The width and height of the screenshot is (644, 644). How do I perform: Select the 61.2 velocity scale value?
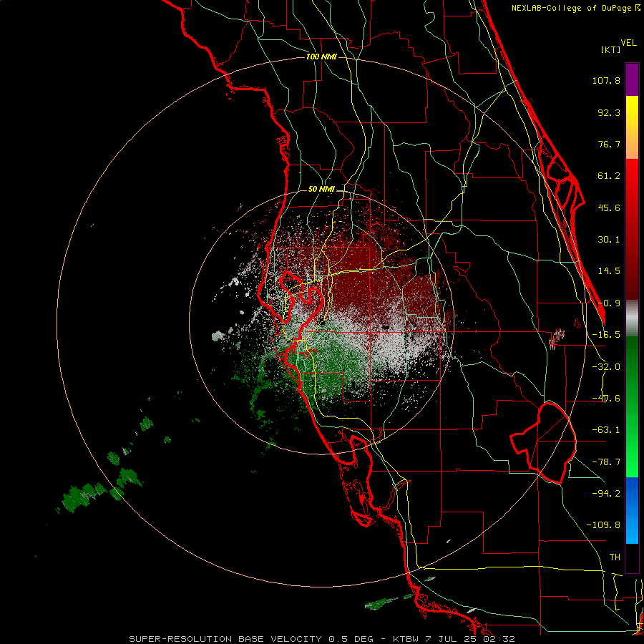click(609, 176)
